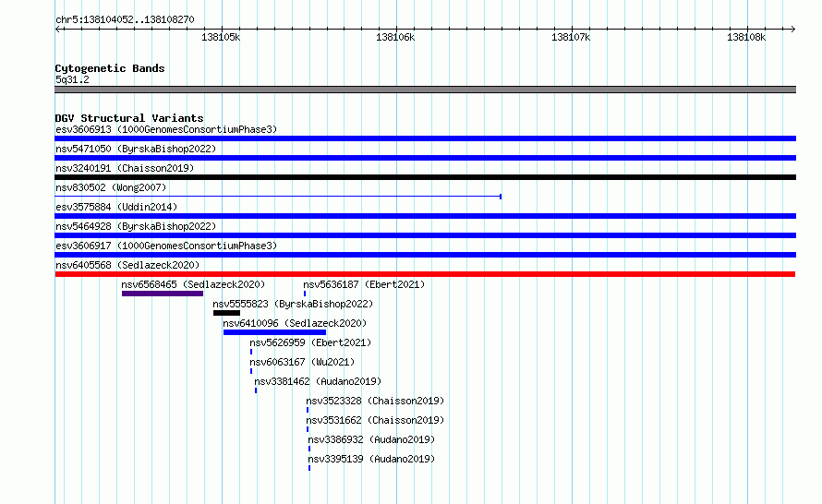Open the nsv5471050 (ByrskaBishop2022) label
Screen dimensions: 822x504
[136, 149]
